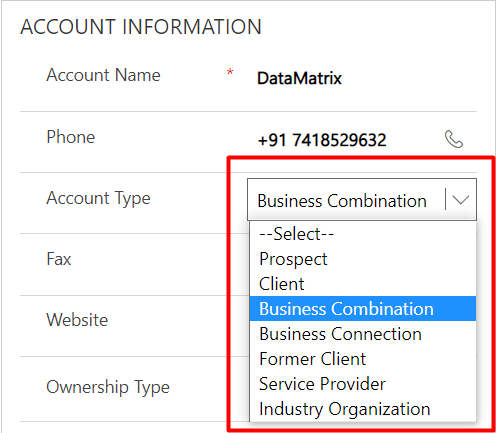Click the Account Name label
The width and height of the screenshot is (498, 433).
click(103, 75)
